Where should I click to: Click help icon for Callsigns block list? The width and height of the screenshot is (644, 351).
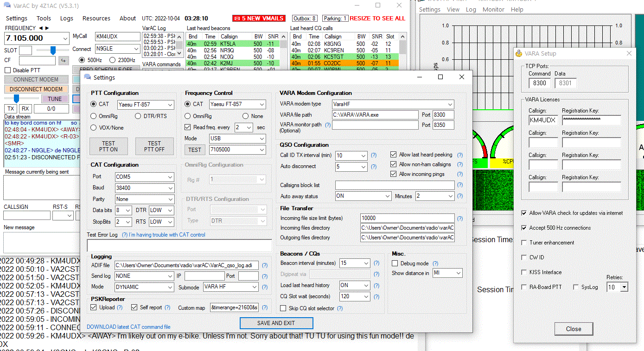(460, 185)
